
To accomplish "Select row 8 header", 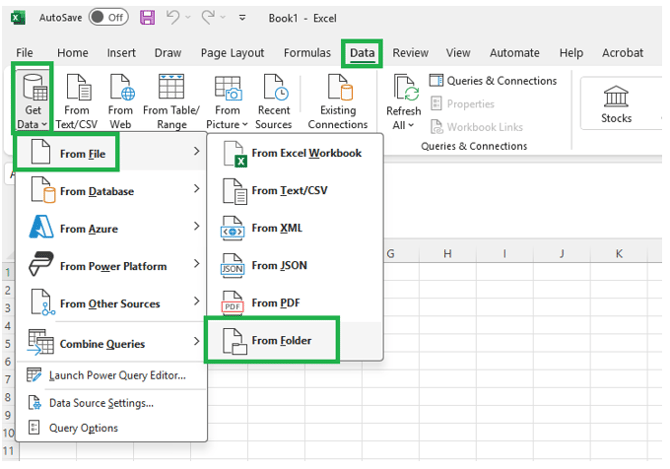I will pos(8,397).
